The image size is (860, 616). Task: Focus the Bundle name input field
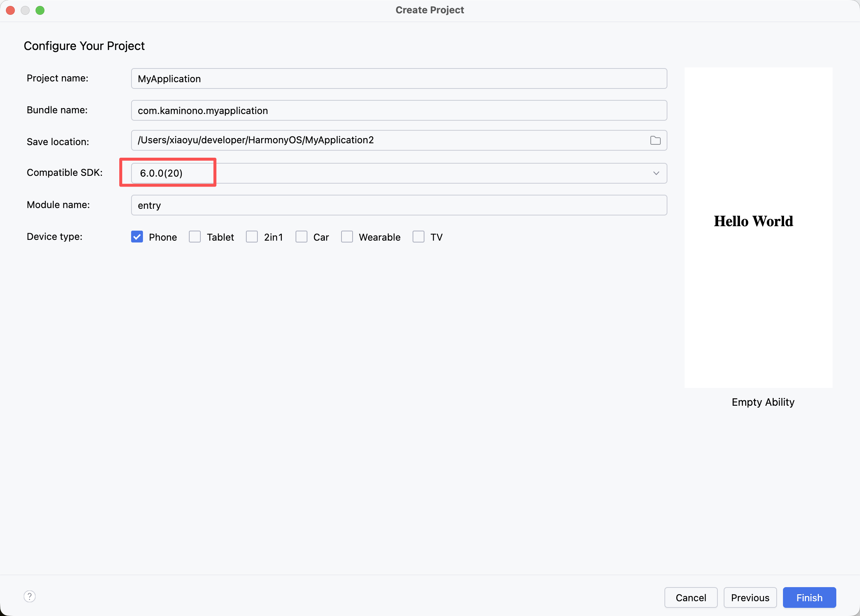(399, 111)
